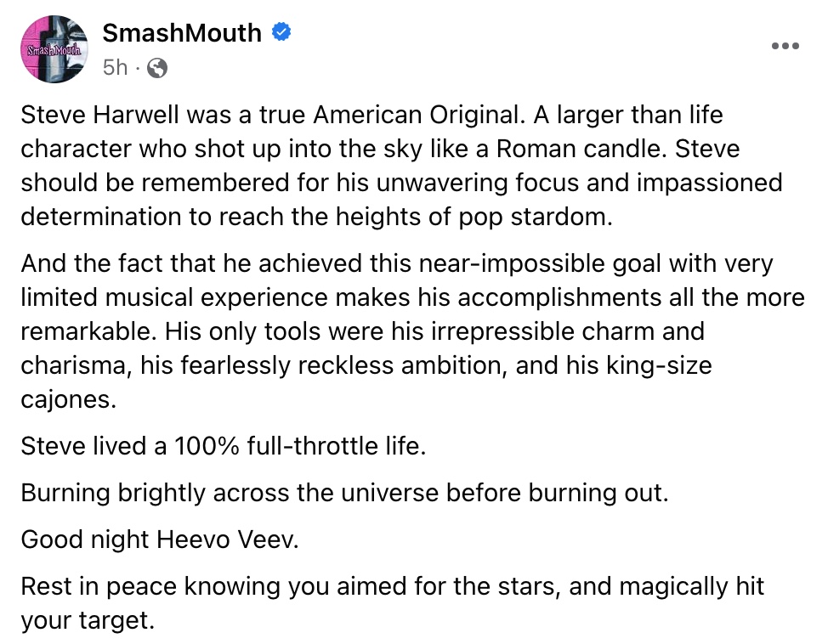Open the SmashMouth profile picture
Viewport: 828px width, 644px height.
[x=54, y=49]
